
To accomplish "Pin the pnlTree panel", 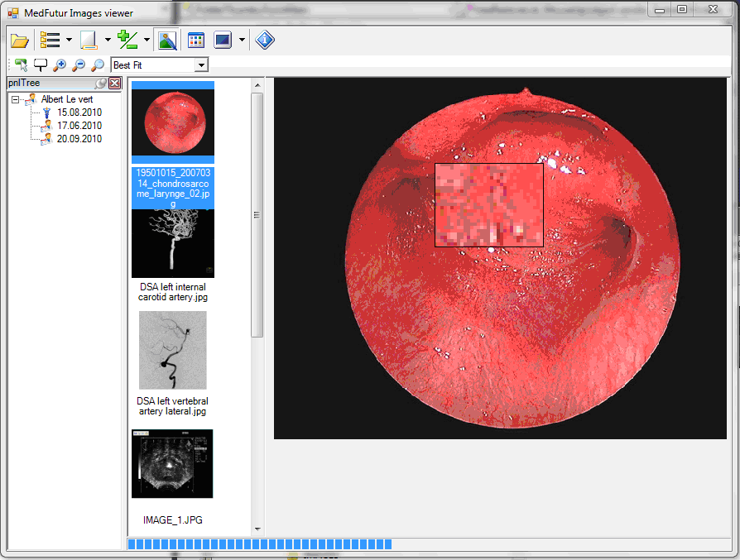I will point(100,84).
